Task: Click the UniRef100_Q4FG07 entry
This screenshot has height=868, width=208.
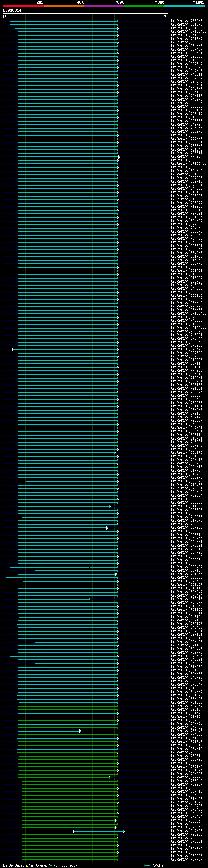Action: [x=187, y=442]
